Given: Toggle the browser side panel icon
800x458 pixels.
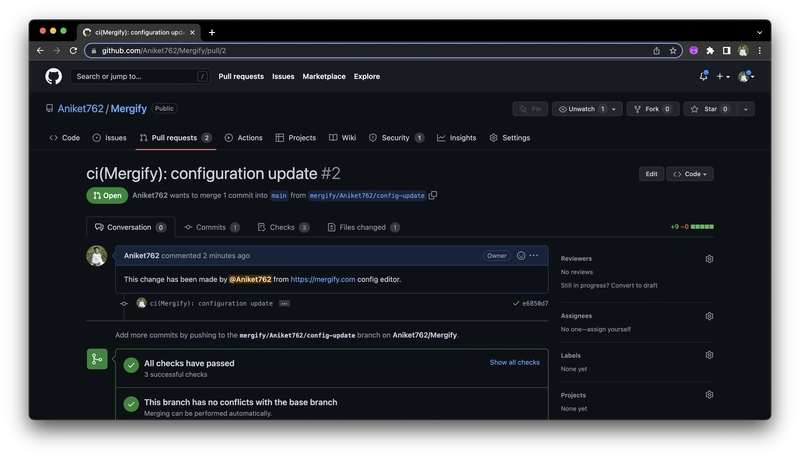Looking at the screenshot, I should pyautogui.click(x=727, y=50).
